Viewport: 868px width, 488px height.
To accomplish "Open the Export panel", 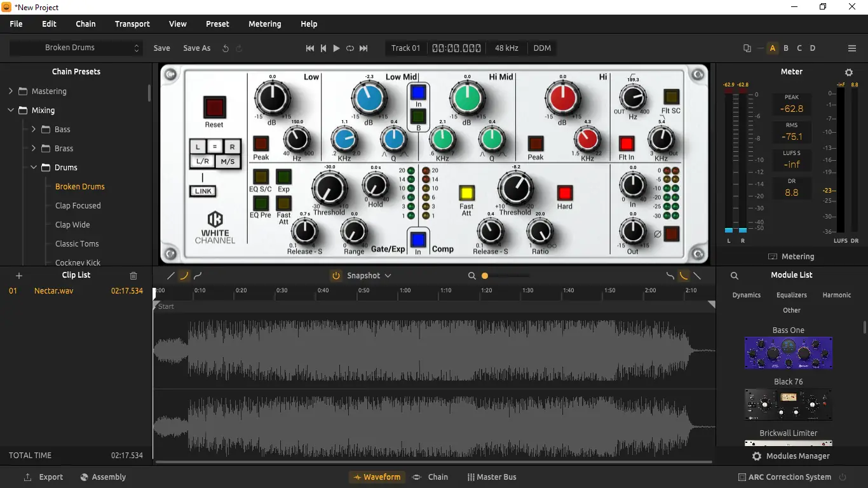I will pos(43,477).
